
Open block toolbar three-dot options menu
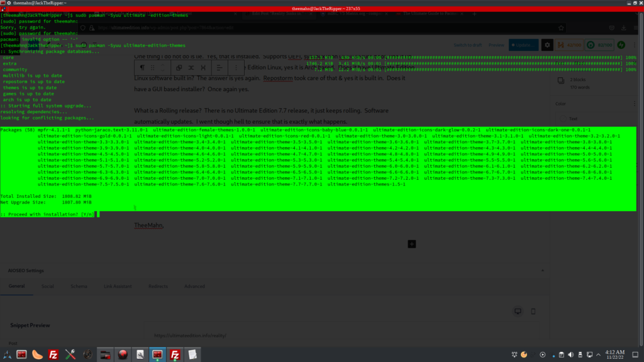(x=236, y=68)
